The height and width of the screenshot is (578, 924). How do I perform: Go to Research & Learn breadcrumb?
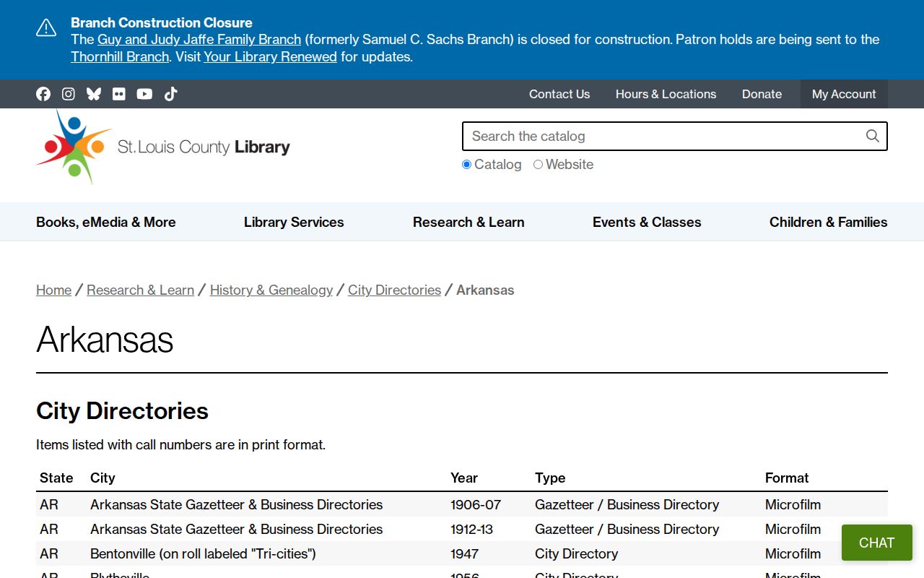pos(140,290)
